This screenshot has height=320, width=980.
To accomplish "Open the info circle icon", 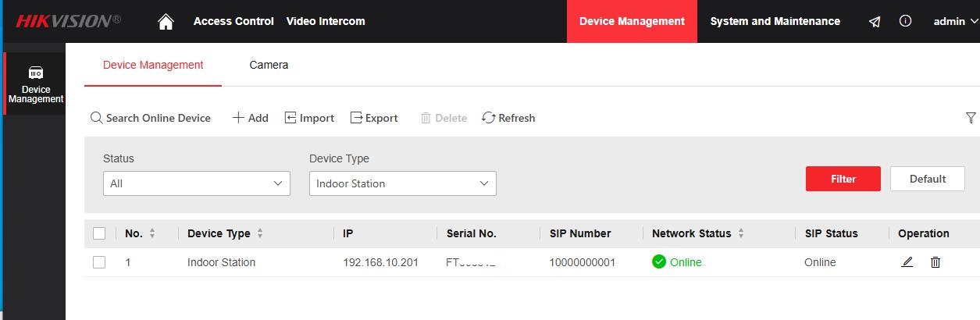I will coord(906,21).
